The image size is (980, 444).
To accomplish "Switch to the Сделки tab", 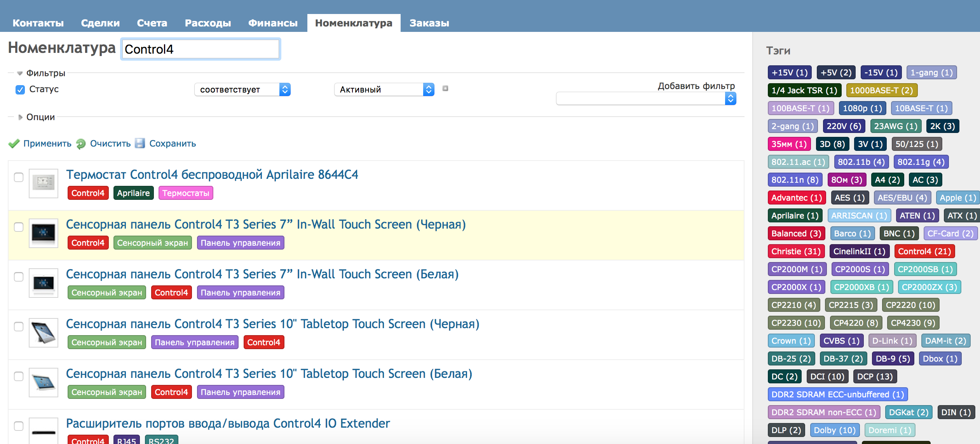I will (x=100, y=23).
